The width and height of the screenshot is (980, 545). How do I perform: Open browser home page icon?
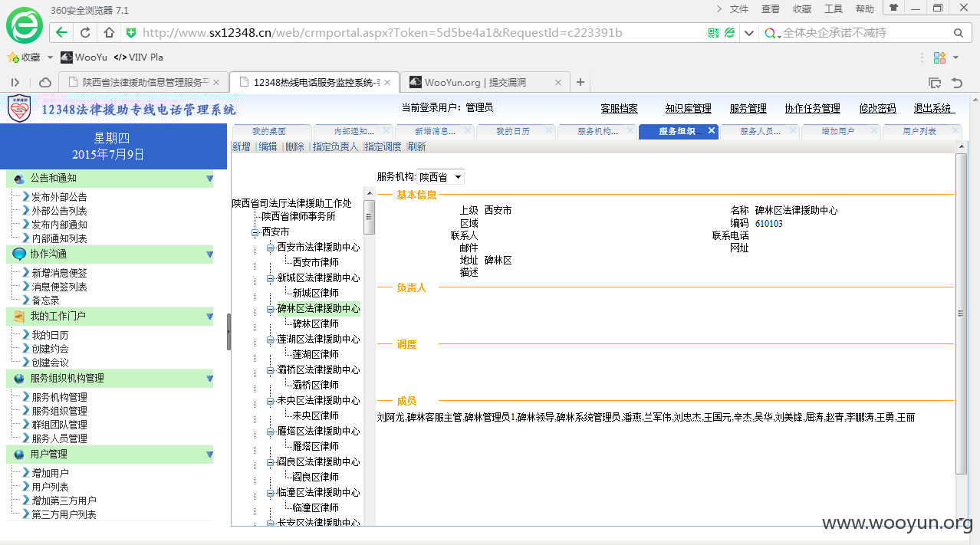(x=109, y=33)
